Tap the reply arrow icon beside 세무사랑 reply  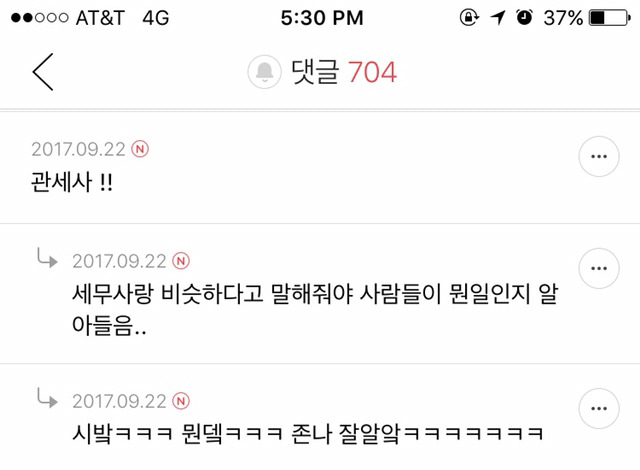tap(47, 258)
